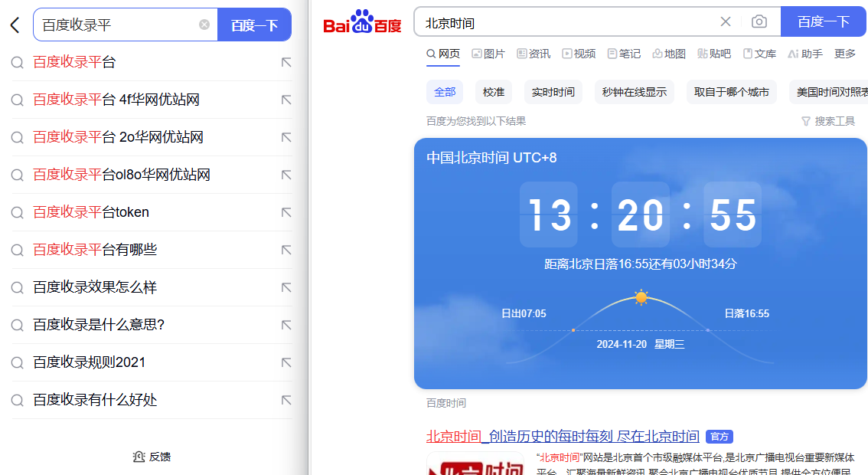Select the 网页 tab
This screenshot has width=868, height=475.
tap(443, 54)
